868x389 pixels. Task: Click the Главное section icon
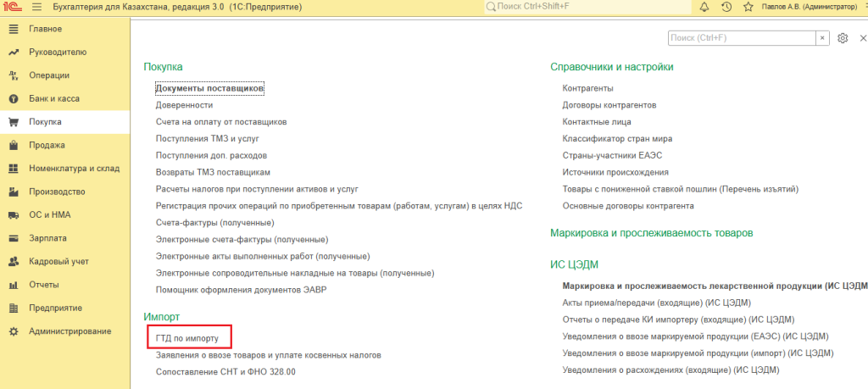click(x=14, y=29)
